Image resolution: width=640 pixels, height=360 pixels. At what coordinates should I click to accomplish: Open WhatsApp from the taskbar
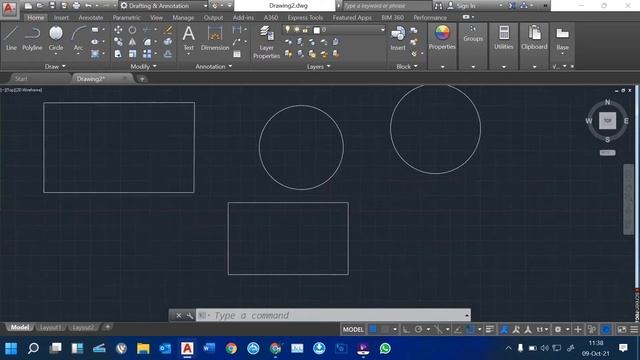coord(385,348)
